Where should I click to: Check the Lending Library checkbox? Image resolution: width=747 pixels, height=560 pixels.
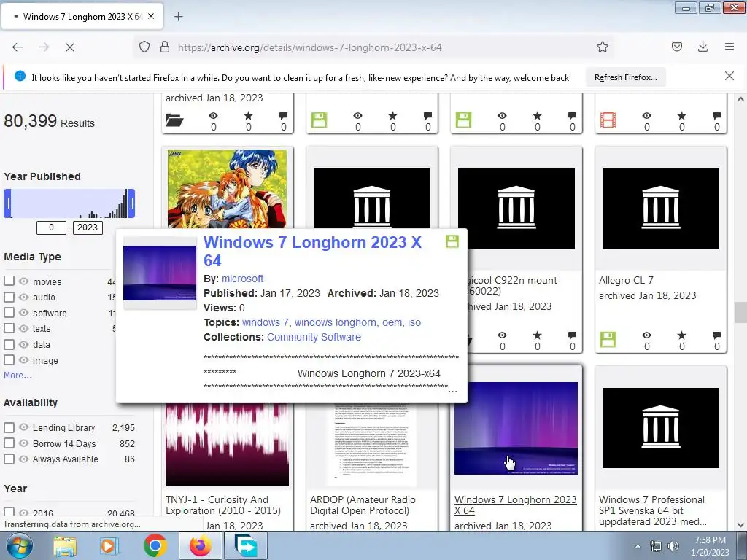click(x=9, y=427)
